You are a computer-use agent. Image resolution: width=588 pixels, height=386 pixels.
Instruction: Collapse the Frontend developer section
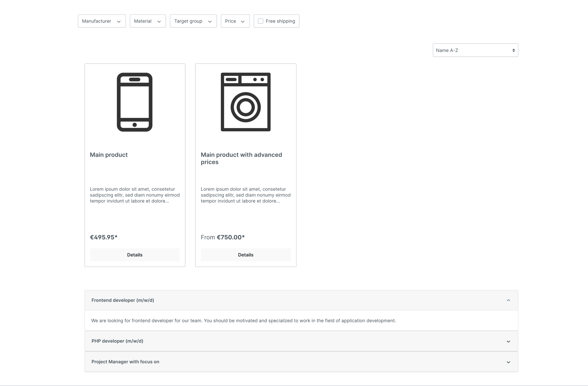[x=508, y=300]
